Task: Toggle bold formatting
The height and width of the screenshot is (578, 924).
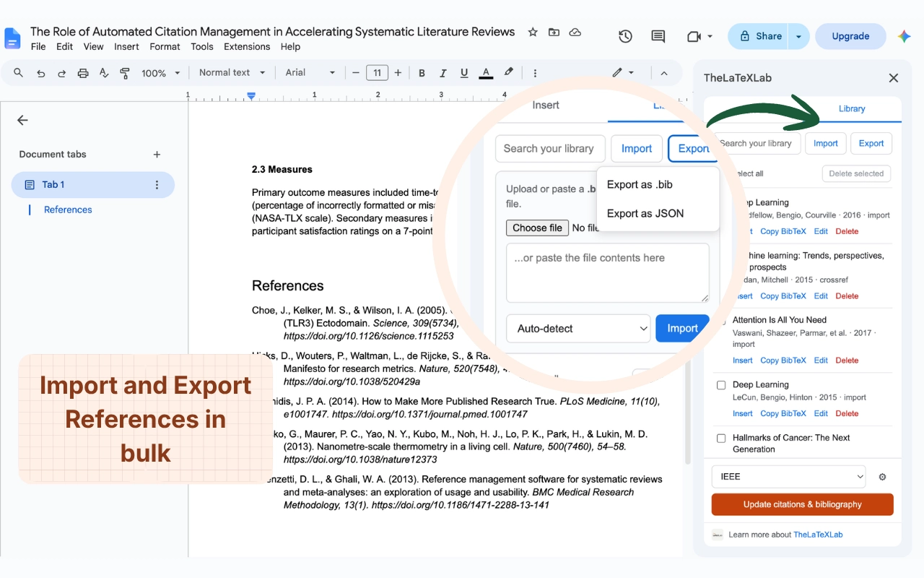Action: pos(422,73)
